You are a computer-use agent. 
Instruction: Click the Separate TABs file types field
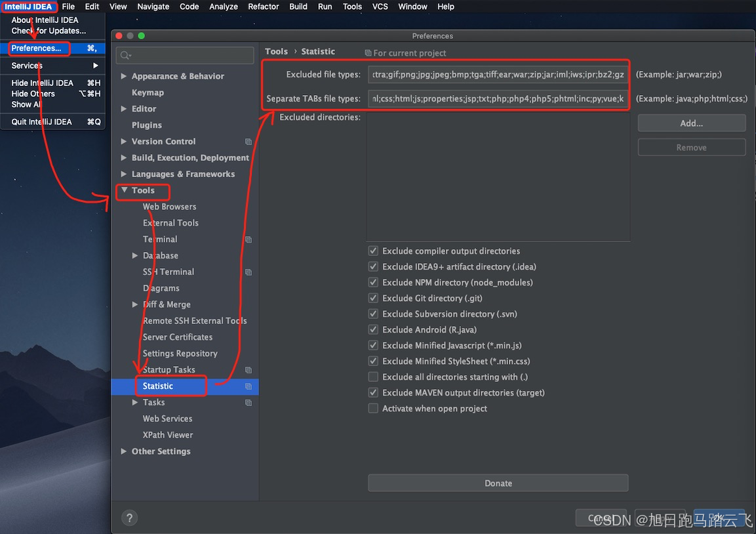tap(498, 98)
